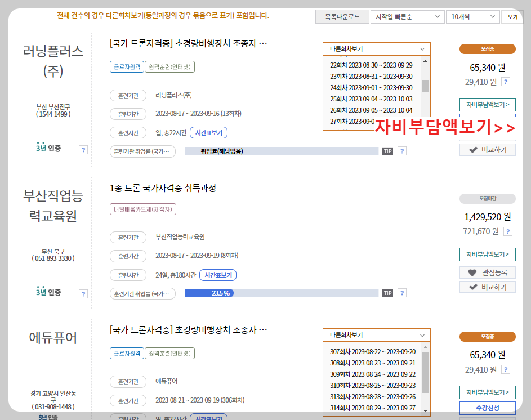531x420 pixels.
Task: Click 자비부담액보기 for 러닝플러스 course
Action: [x=488, y=105]
